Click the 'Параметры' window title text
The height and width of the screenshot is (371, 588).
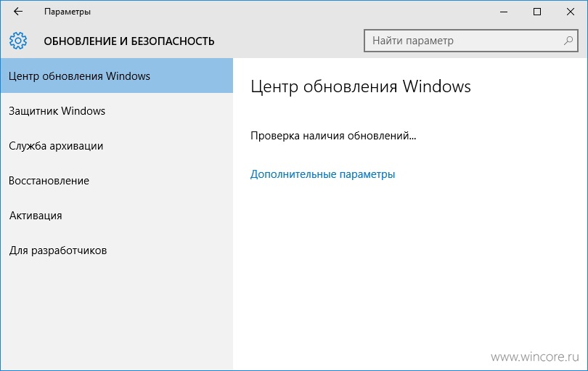click(68, 12)
